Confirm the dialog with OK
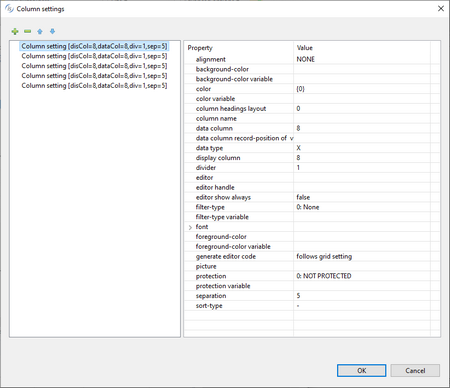Image resolution: width=450 pixels, height=388 pixels. click(x=362, y=370)
